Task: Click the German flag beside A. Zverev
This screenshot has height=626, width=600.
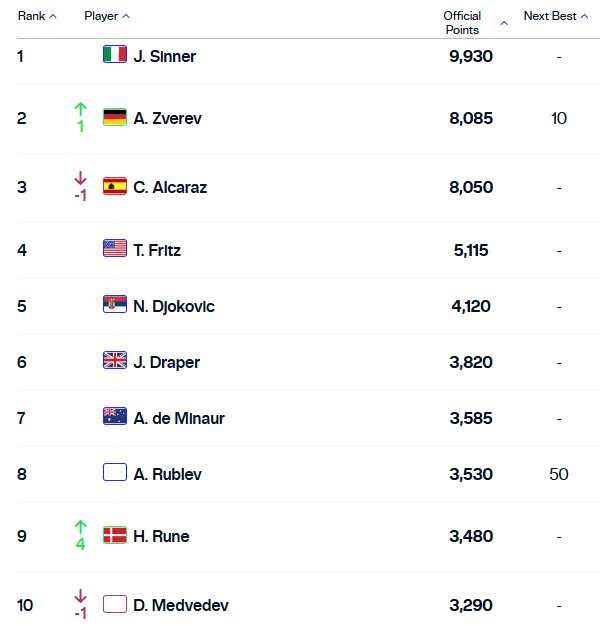Action: click(x=114, y=118)
